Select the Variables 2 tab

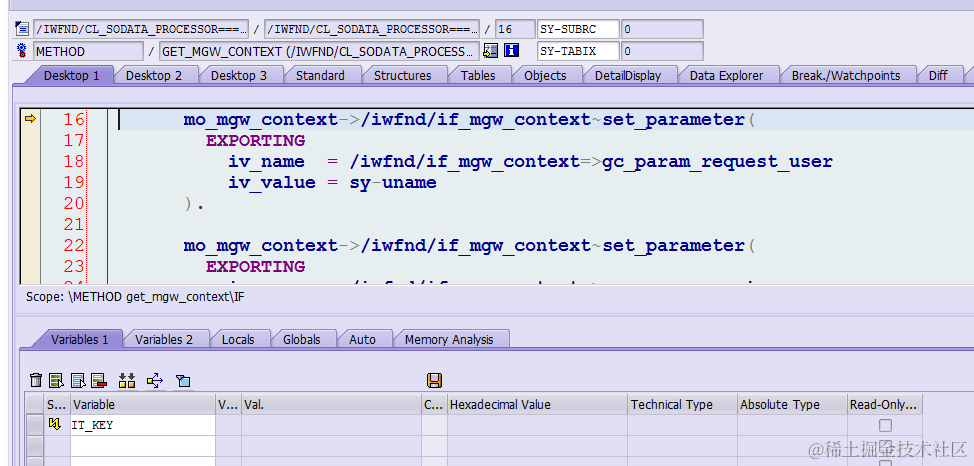164,339
